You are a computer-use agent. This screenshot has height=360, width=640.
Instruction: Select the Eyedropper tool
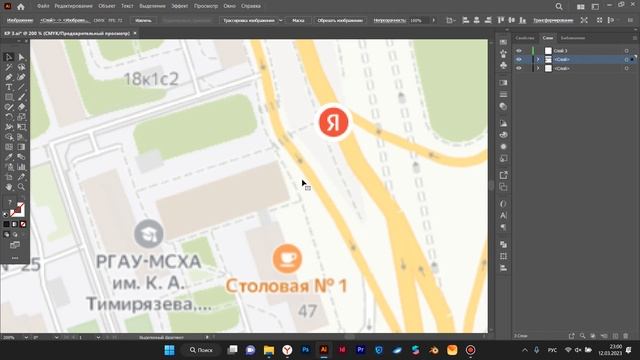(x=9, y=157)
